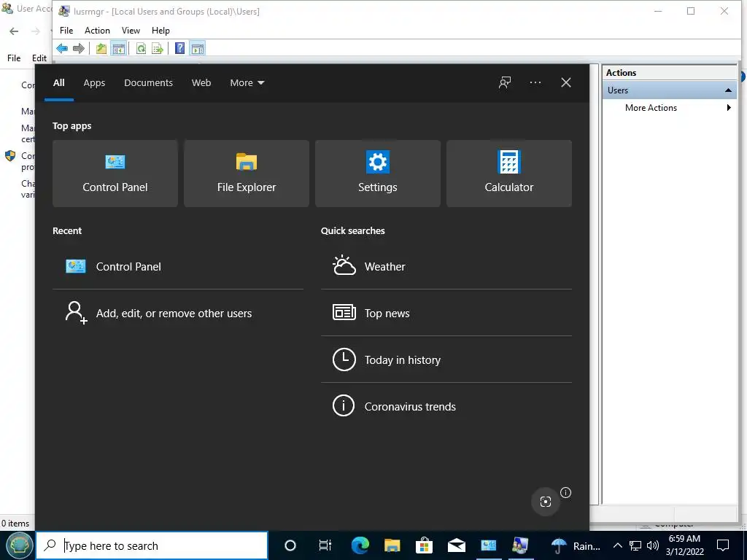Toggle the Show/Hide Console Tree toolbar icon
747x560 pixels.
coord(119,48)
